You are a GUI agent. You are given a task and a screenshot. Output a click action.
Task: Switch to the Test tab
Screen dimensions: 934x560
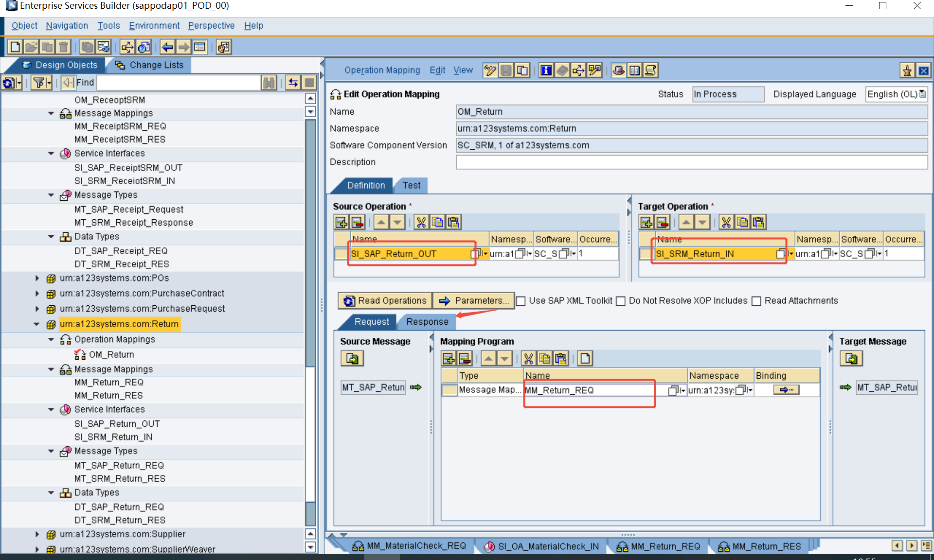pyautogui.click(x=411, y=185)
